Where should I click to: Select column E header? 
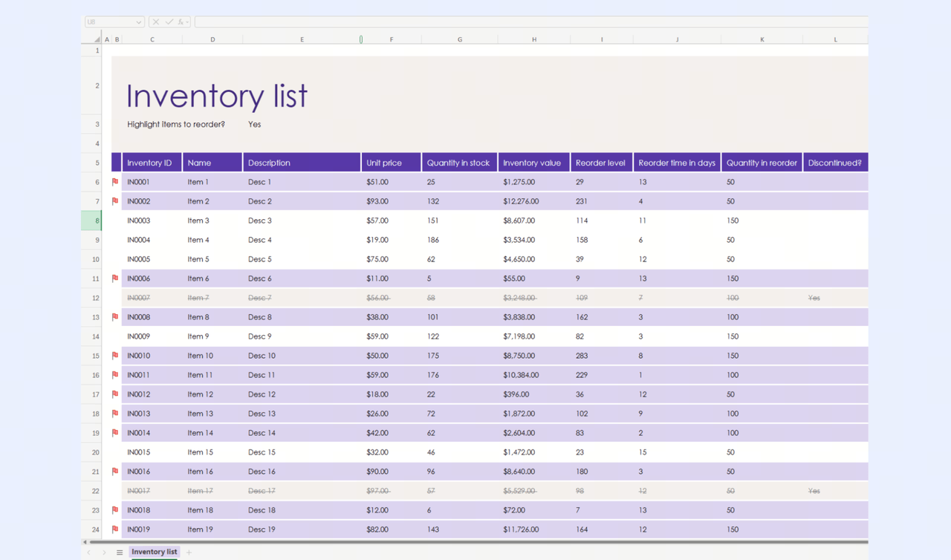point(302,39)
